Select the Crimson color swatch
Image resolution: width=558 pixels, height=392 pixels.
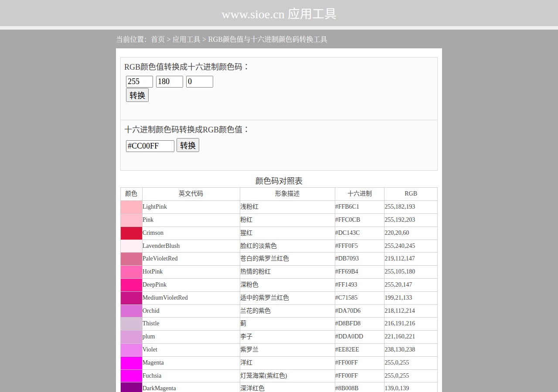(x=132, y=233)
